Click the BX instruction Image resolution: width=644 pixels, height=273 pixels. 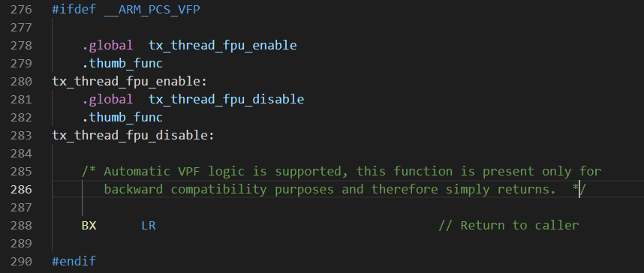point(89,226)
